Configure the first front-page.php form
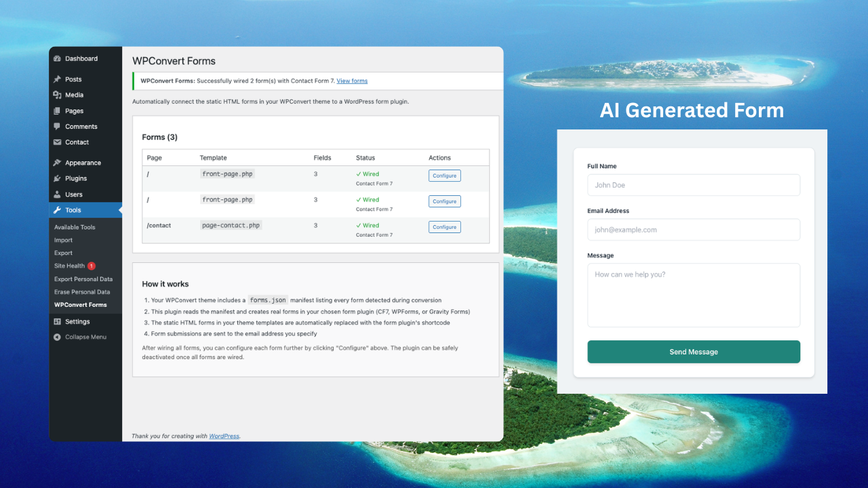Viewport: 868px width, 488px height. [444, 176]
